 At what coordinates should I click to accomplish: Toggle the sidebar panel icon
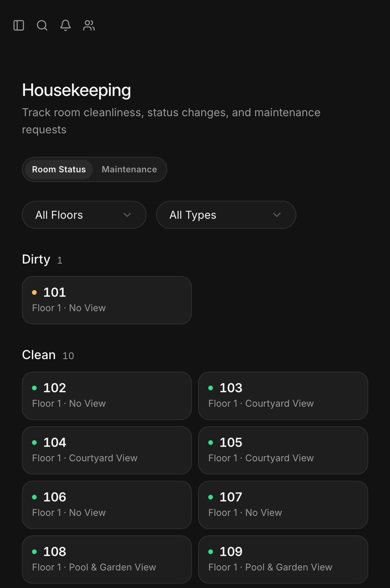19,25
